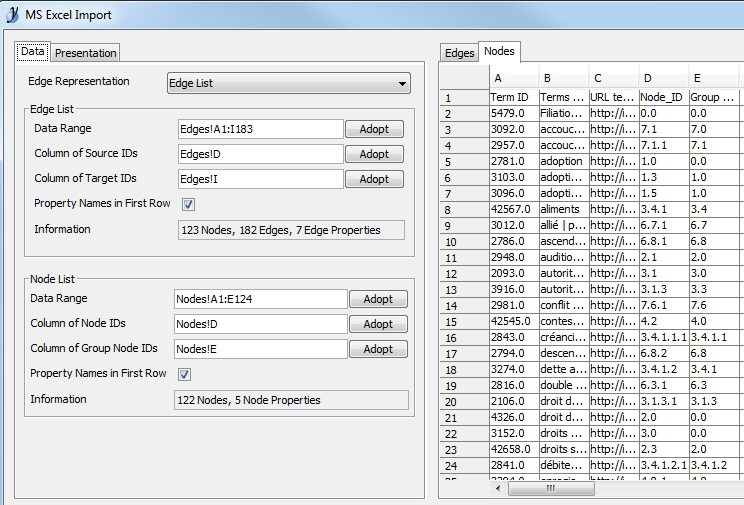This screenshot has width=744, height=505.
Task: Open the Edge Representation dropdown
Action: pyautogui.click(x=288, y=83)
